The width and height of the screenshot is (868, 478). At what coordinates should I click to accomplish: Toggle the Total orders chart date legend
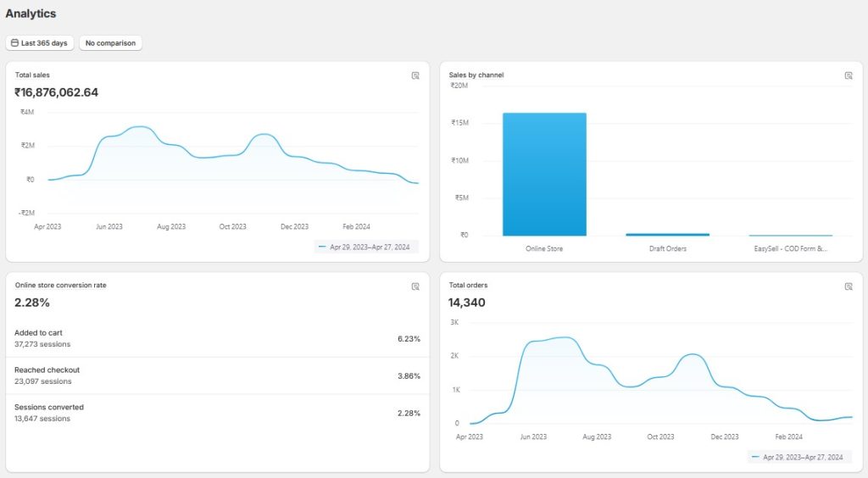tap(798, 458)
